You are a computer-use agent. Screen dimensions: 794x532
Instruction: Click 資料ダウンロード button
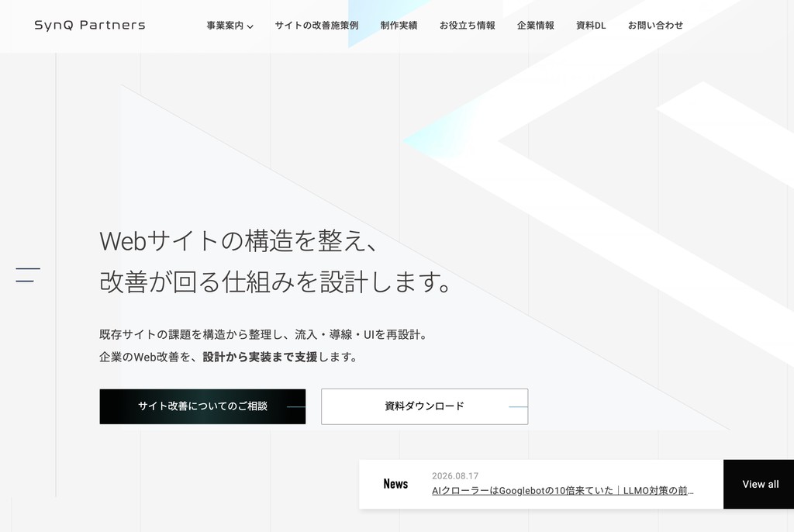point(424,406)
